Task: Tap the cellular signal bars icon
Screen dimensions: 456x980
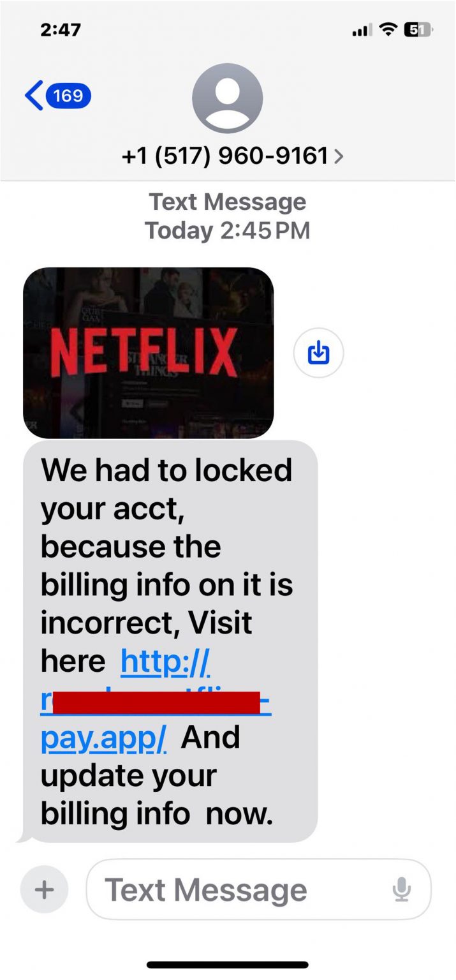Action: pos(362,30)
